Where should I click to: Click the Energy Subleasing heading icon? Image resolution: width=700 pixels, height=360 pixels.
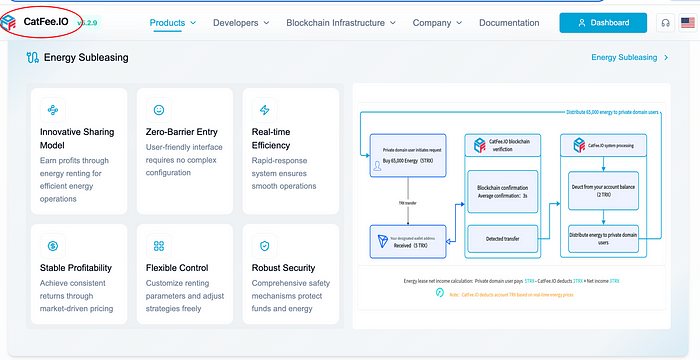point(33,58)
